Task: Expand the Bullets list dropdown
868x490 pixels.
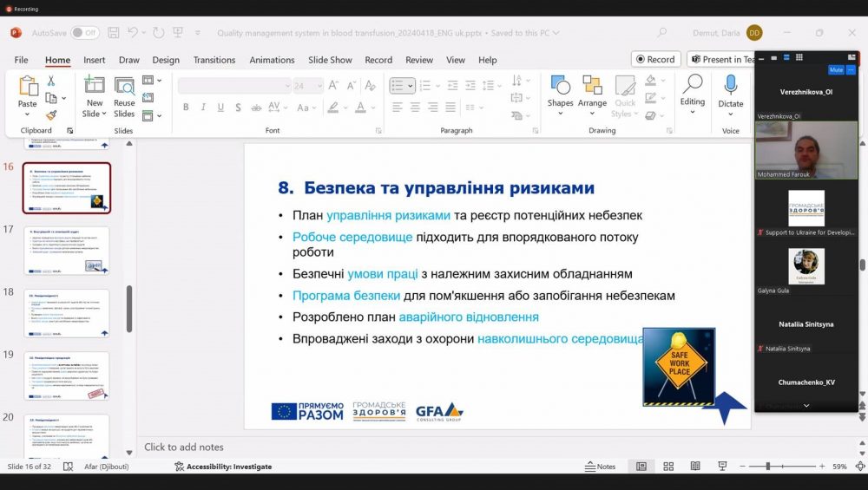Action: [411, 86]
